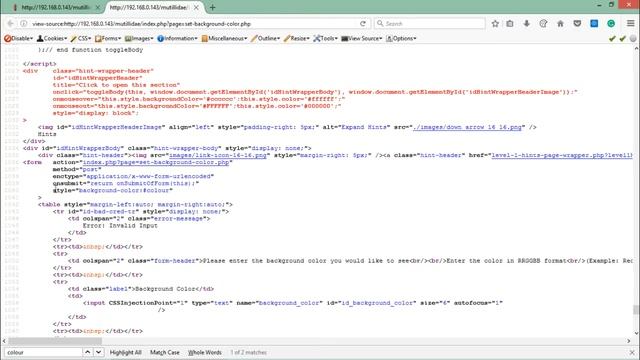Open the images/link-icon-16-16.png link

218,155
